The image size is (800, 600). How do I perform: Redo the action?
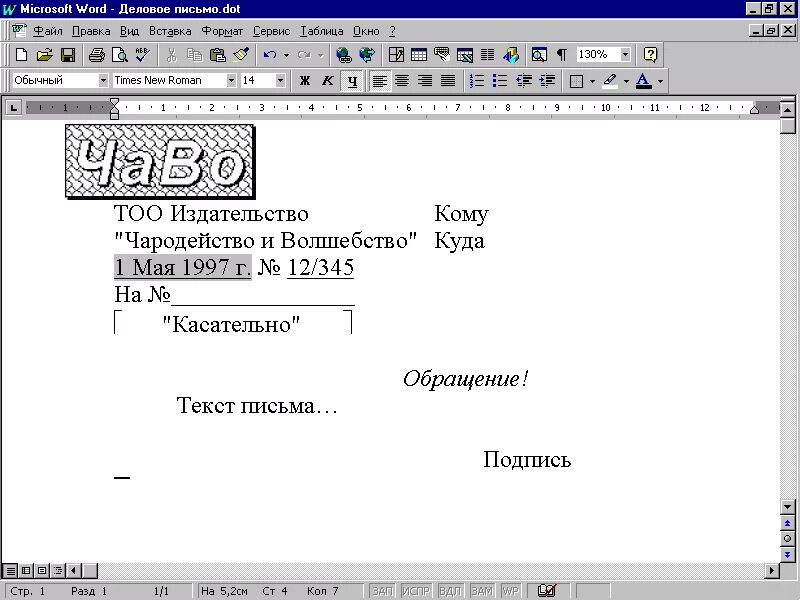[x=304, y=55]
